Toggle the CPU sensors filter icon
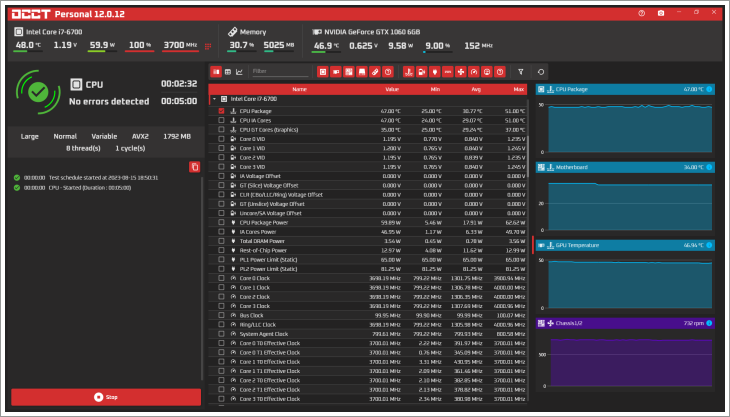This screenshot has height=417, width=730. point(323,72)
